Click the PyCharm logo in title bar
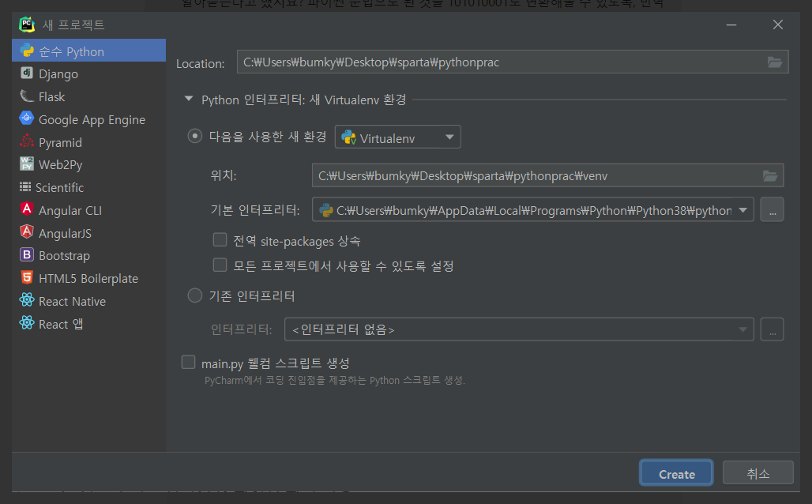Screen dimensions: 812x504 pos(27,24)
